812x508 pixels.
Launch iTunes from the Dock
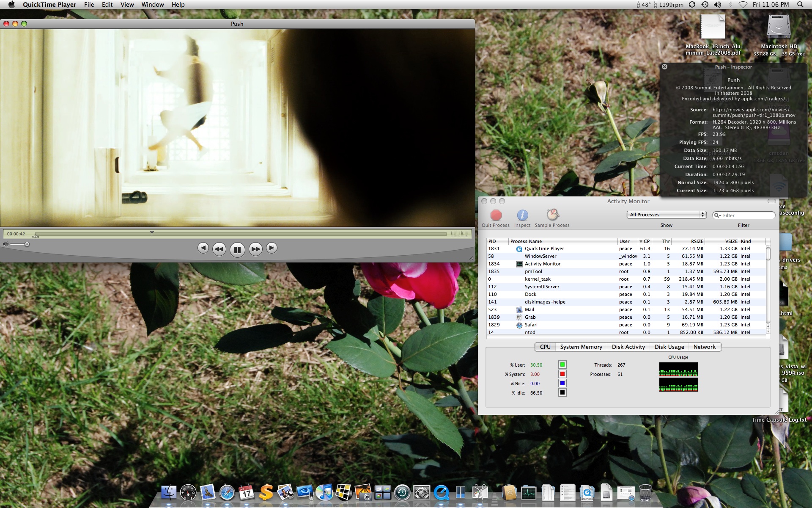324,493
